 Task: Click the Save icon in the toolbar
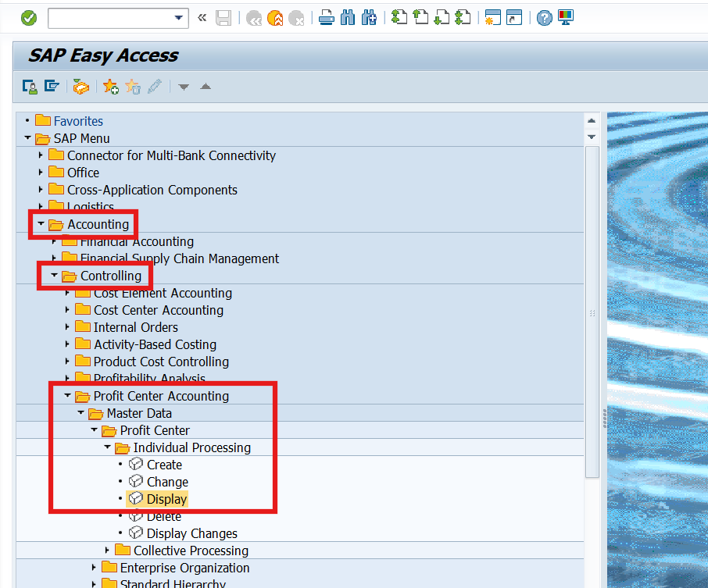click(223, 17)
